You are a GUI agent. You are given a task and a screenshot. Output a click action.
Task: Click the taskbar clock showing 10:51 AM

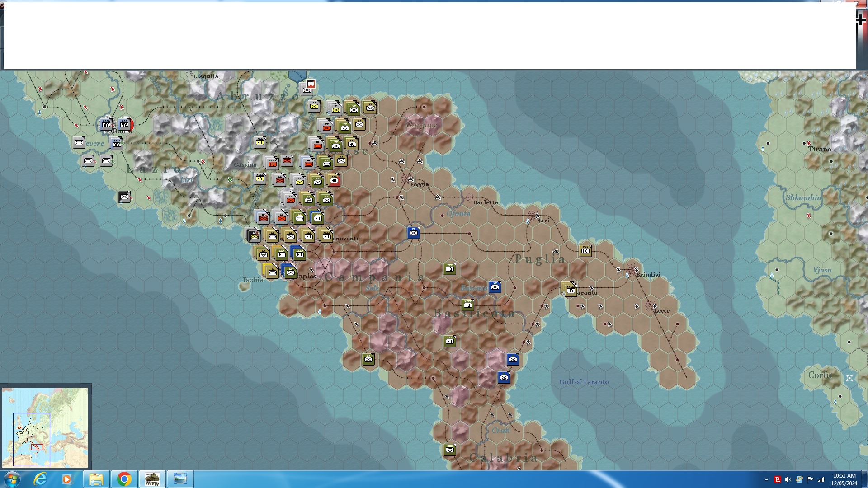(x=844, y=479)
